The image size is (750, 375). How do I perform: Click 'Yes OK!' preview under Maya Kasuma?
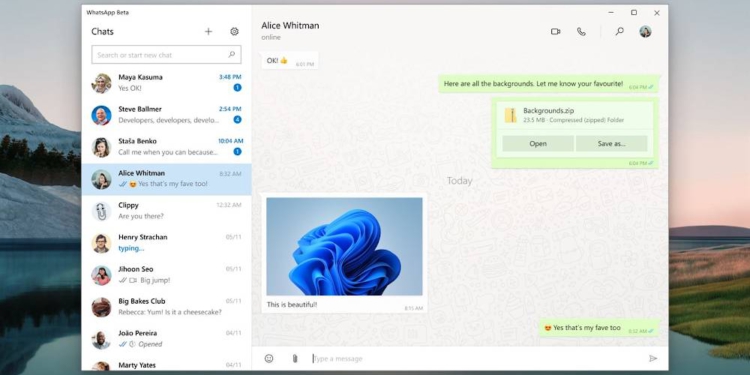tap(130, 88)
